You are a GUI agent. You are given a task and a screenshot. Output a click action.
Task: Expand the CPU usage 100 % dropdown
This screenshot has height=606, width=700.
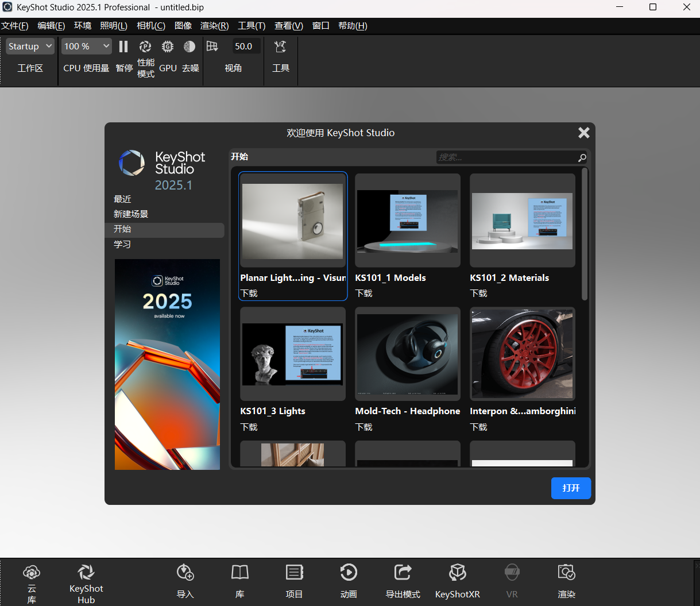[87, 47]
